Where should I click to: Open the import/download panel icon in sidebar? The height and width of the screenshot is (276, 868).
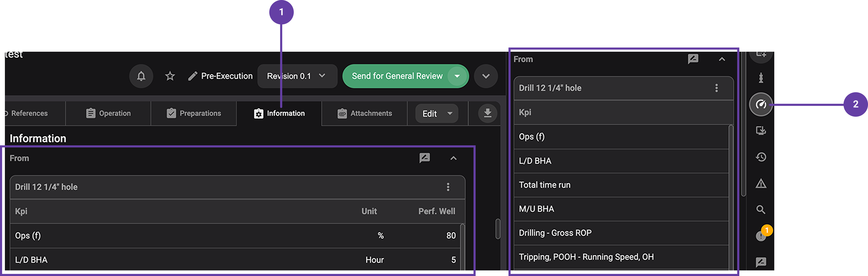pos(761,131)
